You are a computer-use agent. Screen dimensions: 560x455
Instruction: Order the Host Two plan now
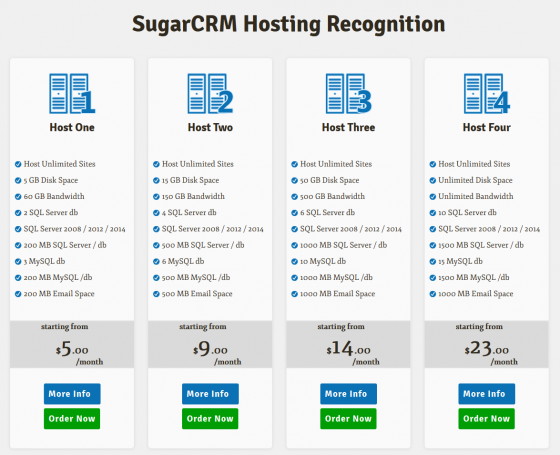[210, 419]
